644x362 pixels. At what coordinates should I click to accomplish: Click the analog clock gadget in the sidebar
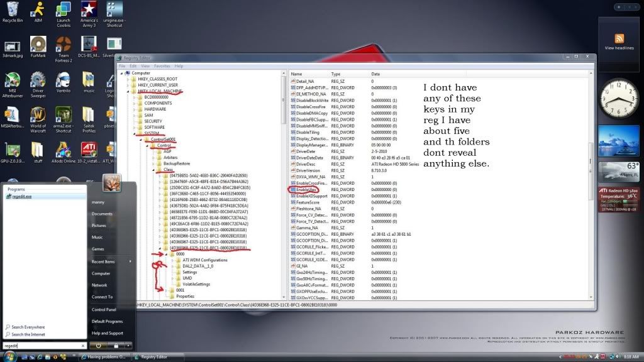click(x=619, y=99)
